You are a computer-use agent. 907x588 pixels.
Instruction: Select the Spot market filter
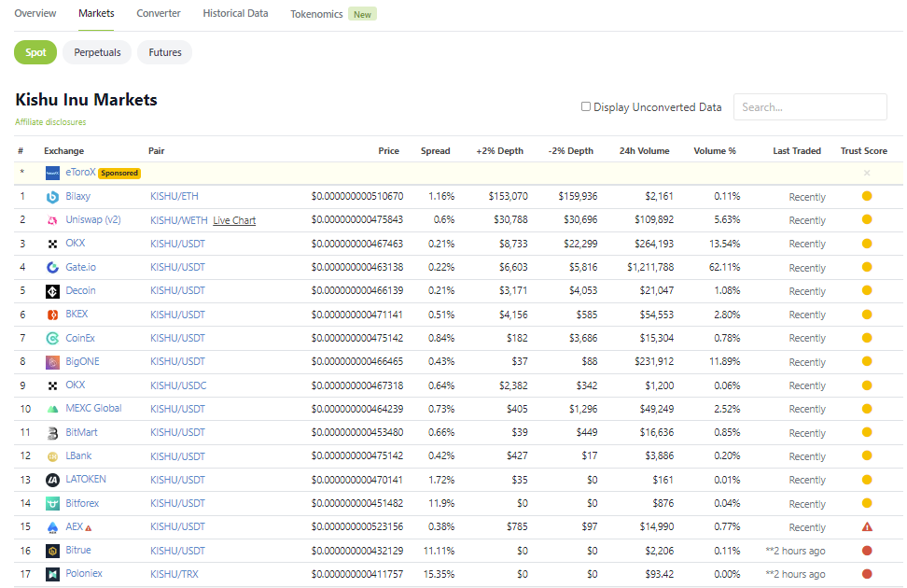coord(35,52)
